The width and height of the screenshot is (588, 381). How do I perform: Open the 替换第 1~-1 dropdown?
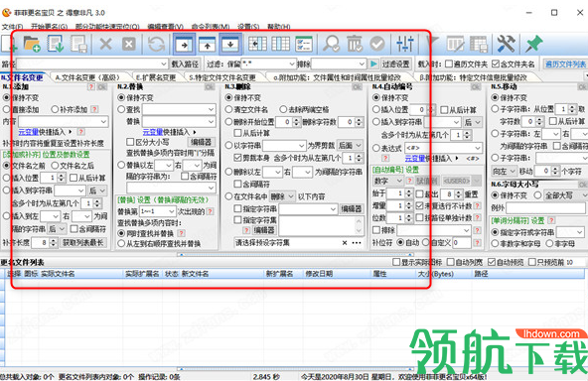[172, 211]
